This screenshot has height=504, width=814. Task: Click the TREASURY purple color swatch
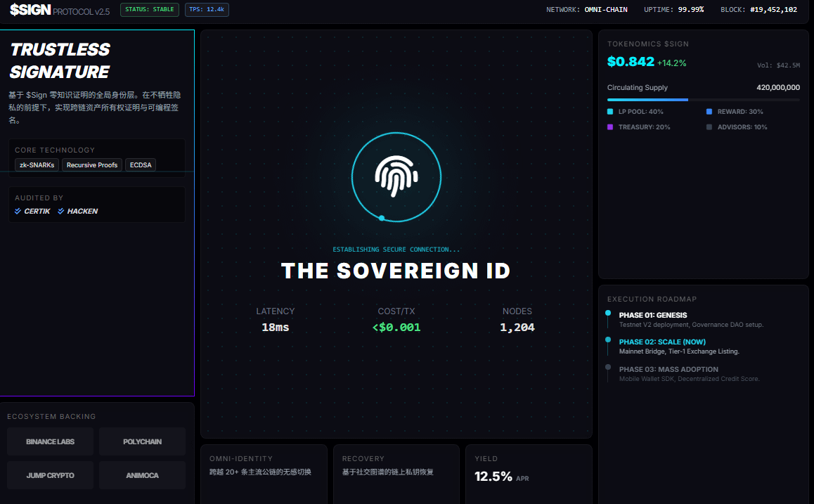pos(610,127)
